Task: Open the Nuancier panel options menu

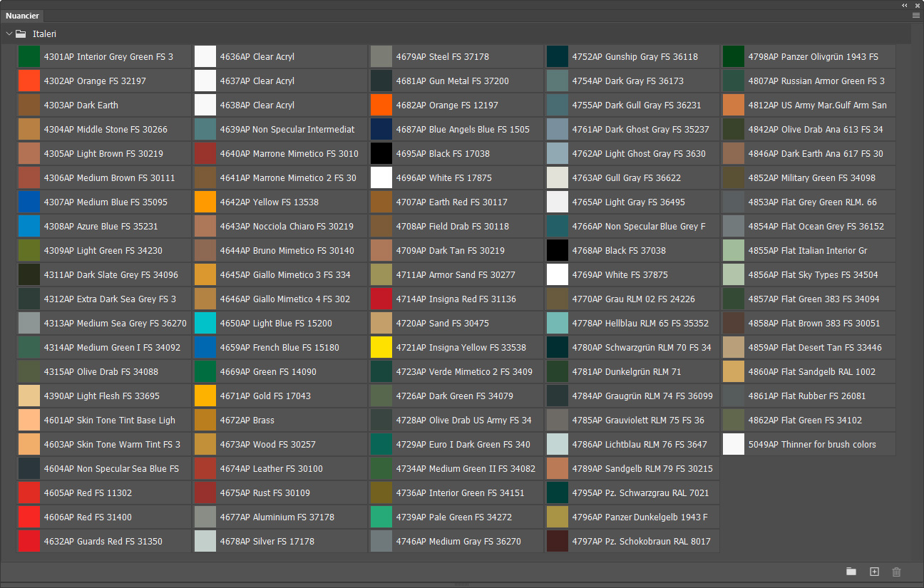Action: (x=915, y=15)
